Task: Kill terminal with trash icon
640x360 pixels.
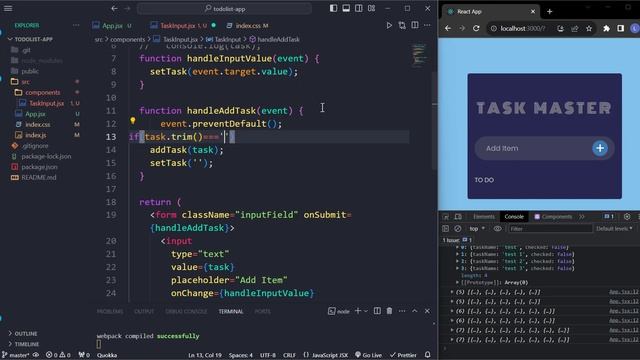Action: pos(389,311)
